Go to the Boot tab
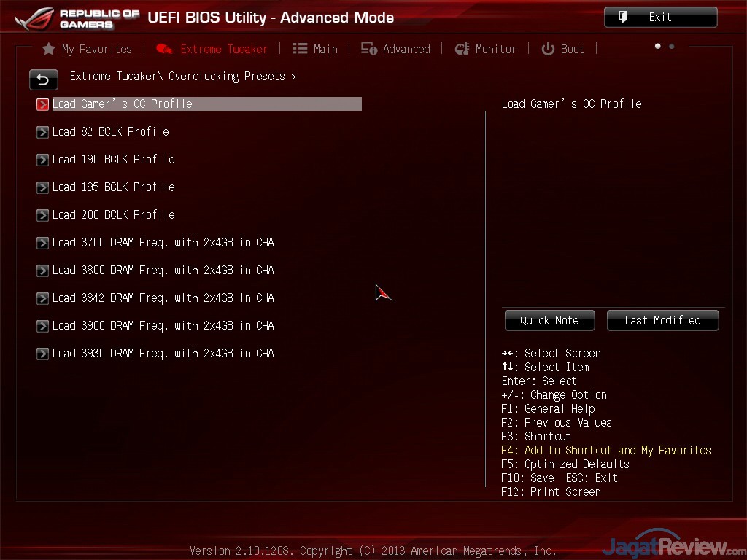The image size is (747, 560). point(562,49)
